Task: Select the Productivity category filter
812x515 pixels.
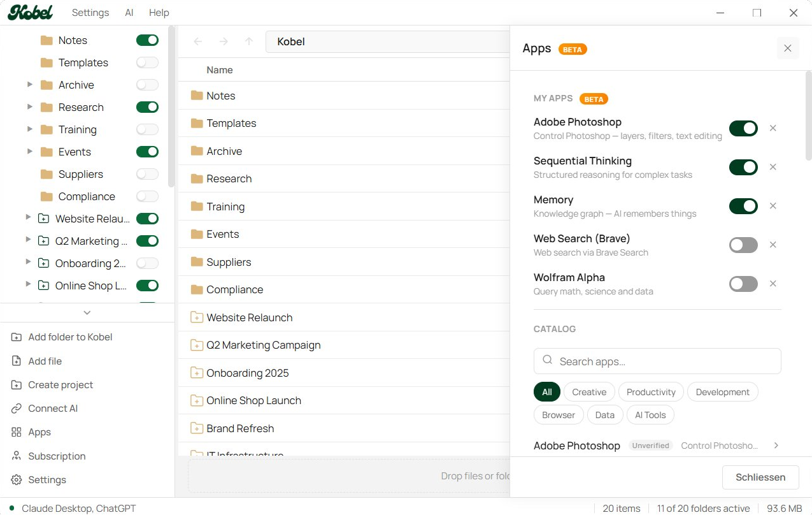Action: [650, 392]
